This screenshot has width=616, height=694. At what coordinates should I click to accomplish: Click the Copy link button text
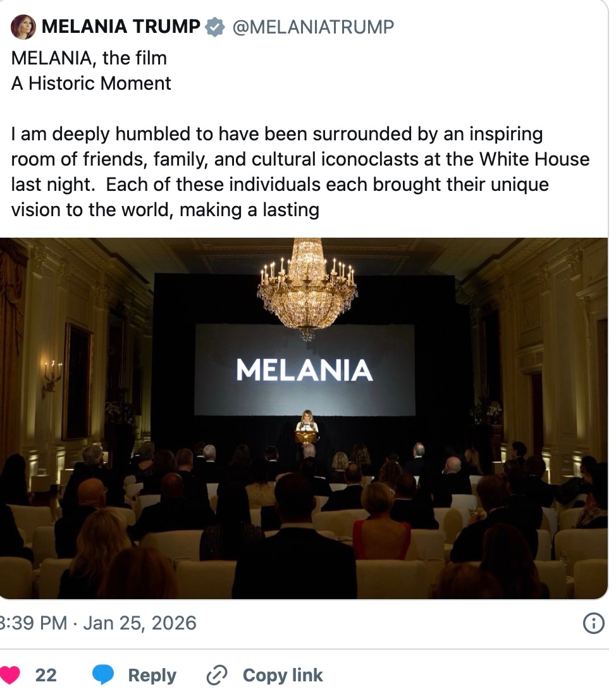click(283, 675)
